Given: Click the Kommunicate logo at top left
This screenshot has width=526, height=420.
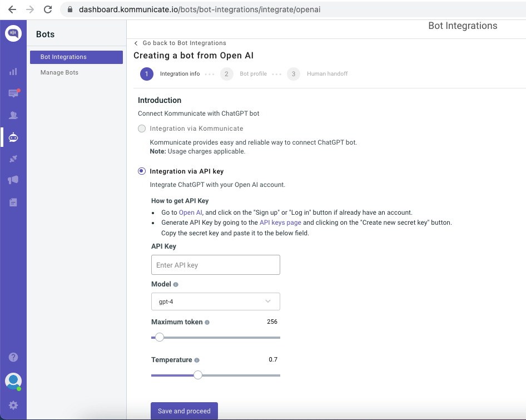Looking at the screenshot, I should point(13,33).
